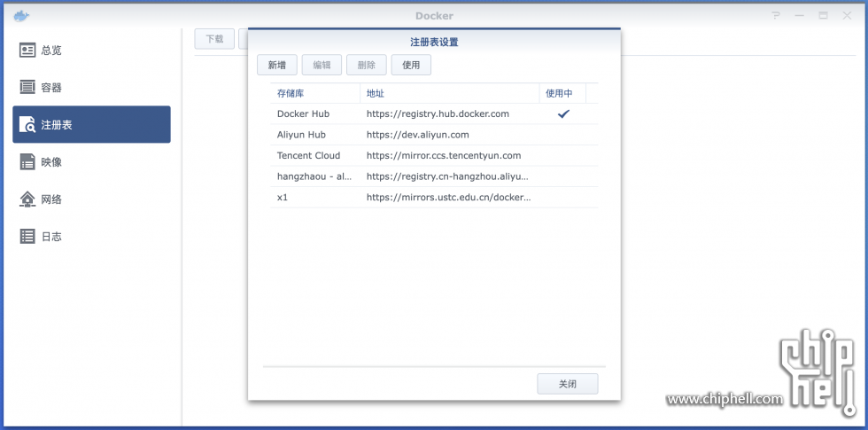
Task: Click the Docker whale logo icon
Action: (21, 16)
